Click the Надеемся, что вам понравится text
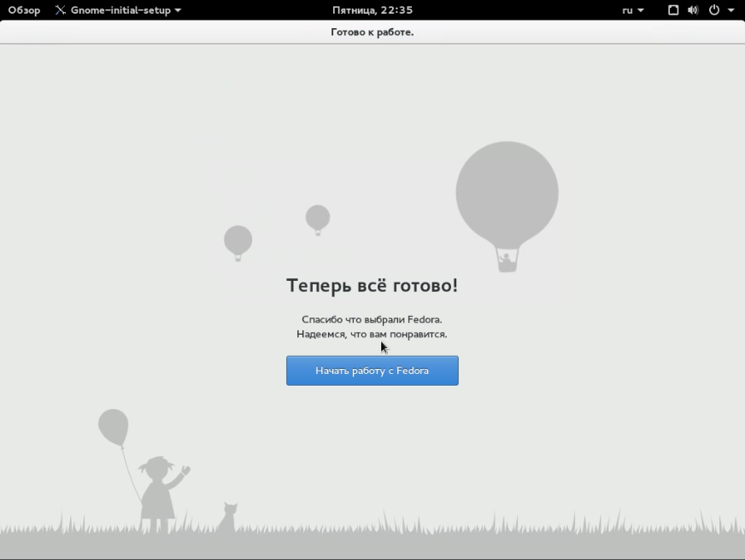 (372, 334)
